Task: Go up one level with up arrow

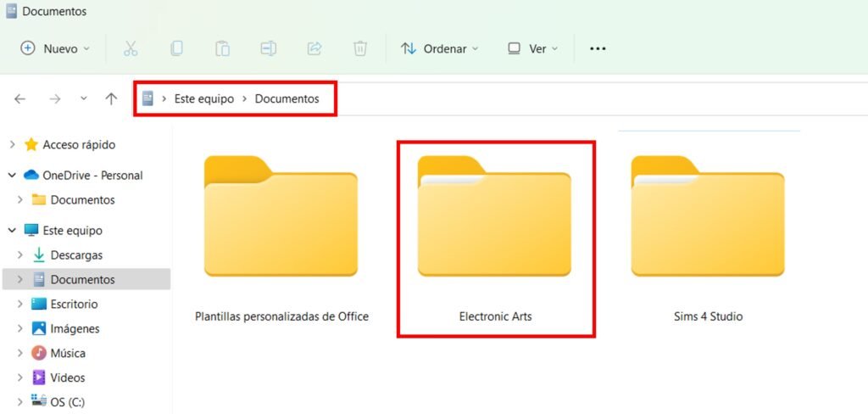Action: (111, 99)
